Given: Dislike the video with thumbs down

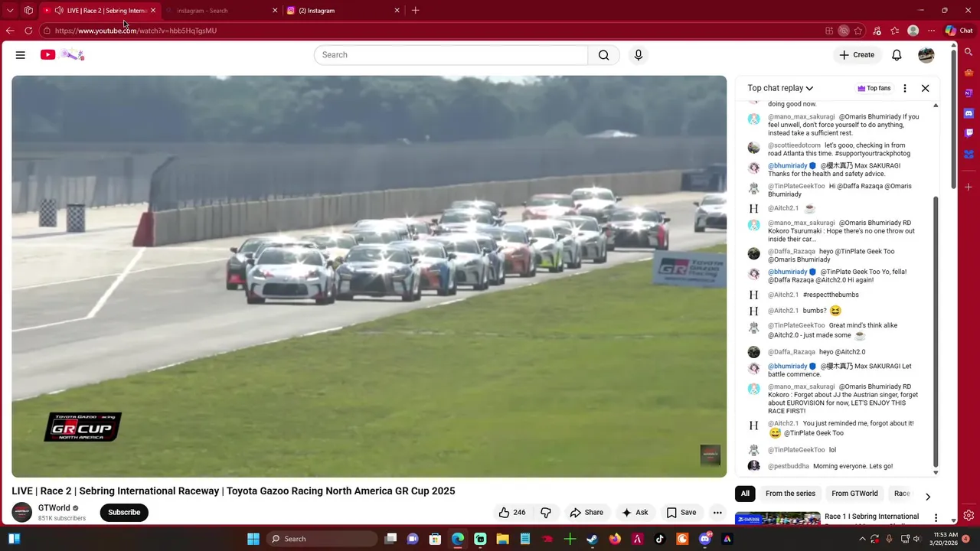Looking at the screenshot, I should pos(546,513).
